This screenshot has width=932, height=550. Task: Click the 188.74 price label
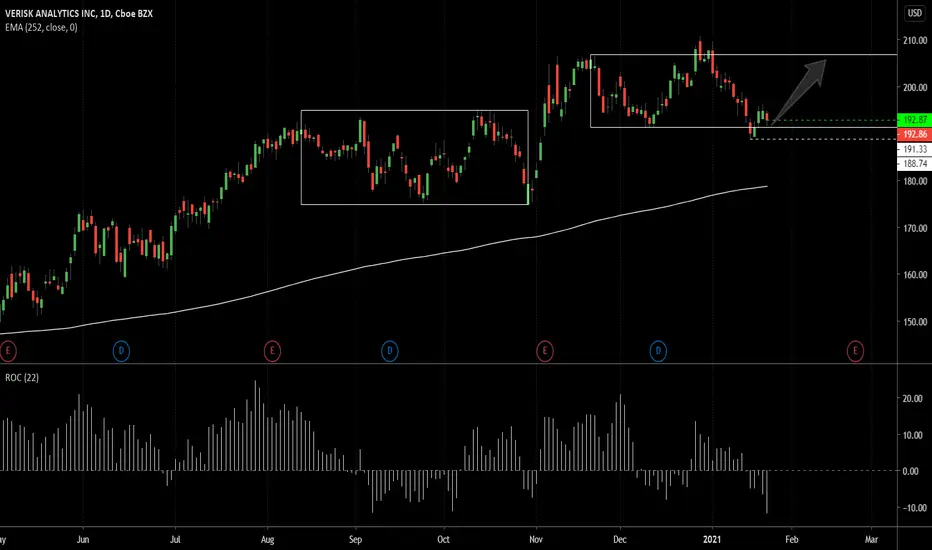(x=914, y=164)
